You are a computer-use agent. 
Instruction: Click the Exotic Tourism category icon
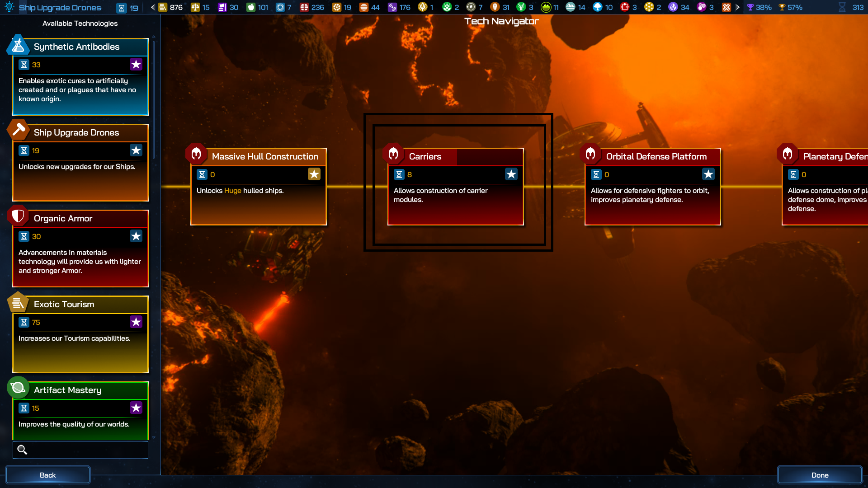point(18,302)
